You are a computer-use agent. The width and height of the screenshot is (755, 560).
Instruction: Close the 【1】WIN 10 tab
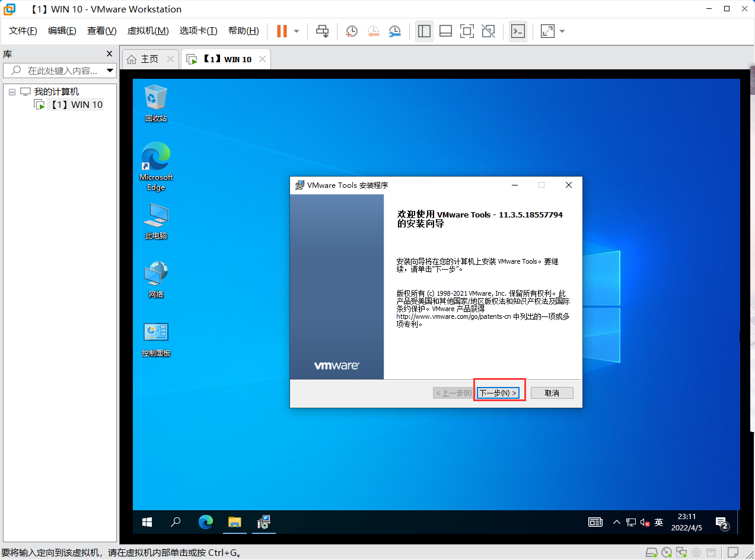click(x=262, y=59)
